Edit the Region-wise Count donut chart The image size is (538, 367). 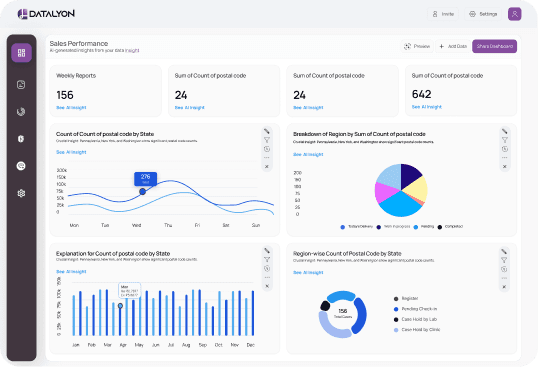click(x=504, y=251)
